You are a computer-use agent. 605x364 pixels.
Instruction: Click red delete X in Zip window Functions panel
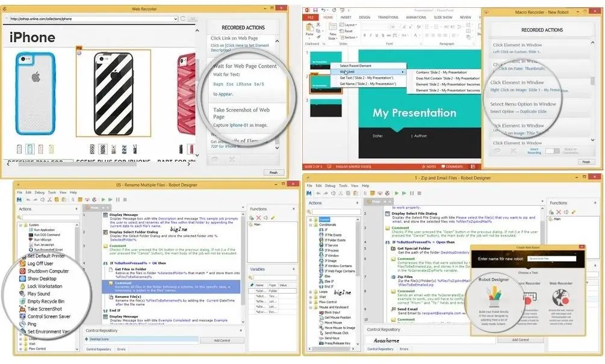(x=558, y=212)
